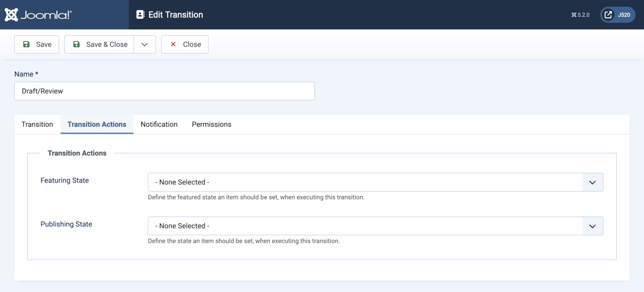Click the Joomla! logo in the header

coord(38,14)
